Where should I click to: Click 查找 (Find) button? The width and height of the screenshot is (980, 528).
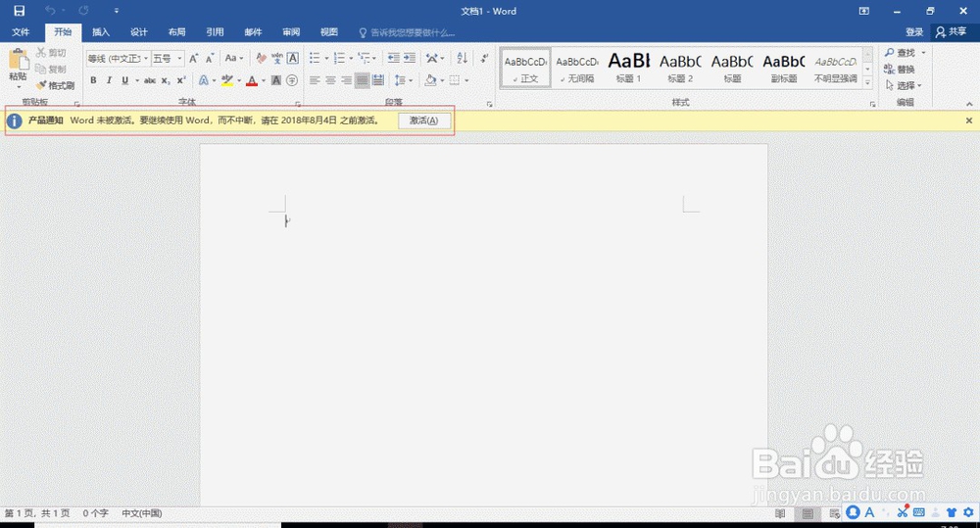tap(901, 53)
